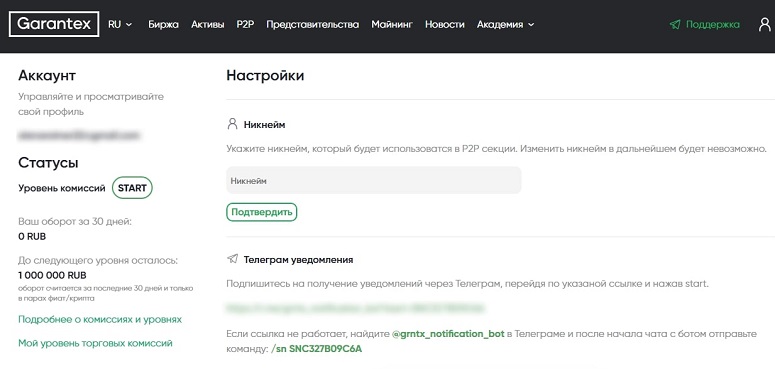Viewport: 775px width, 369px height.
Task: Open Подробнее о комиссиях и уровнях link
Action: [x=100, y=320]
